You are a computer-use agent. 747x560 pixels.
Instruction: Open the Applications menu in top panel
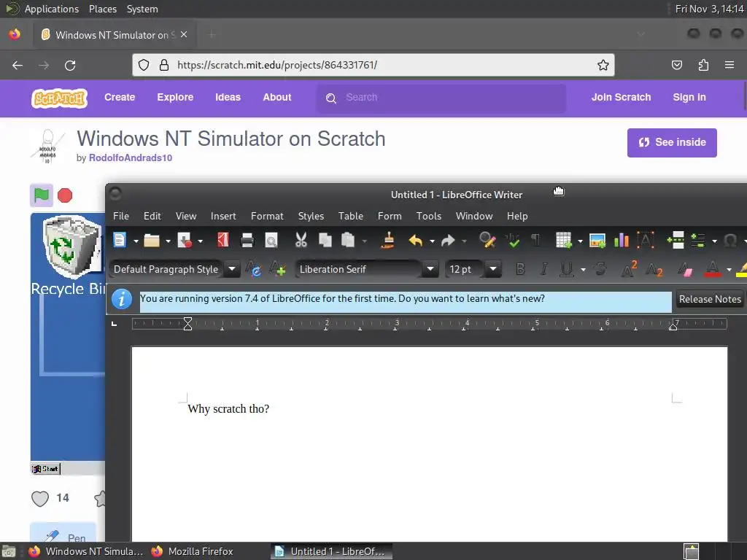click(x=52, y=9)
